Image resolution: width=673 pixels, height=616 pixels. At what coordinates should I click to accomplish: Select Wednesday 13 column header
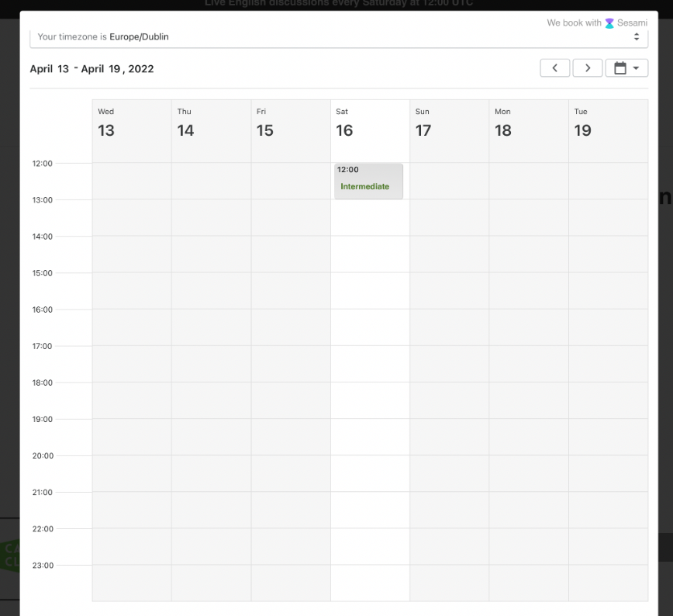point(131,123)
